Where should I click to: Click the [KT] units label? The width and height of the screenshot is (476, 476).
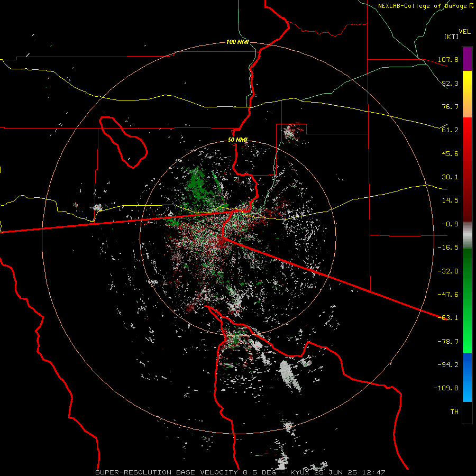(452, 36)
